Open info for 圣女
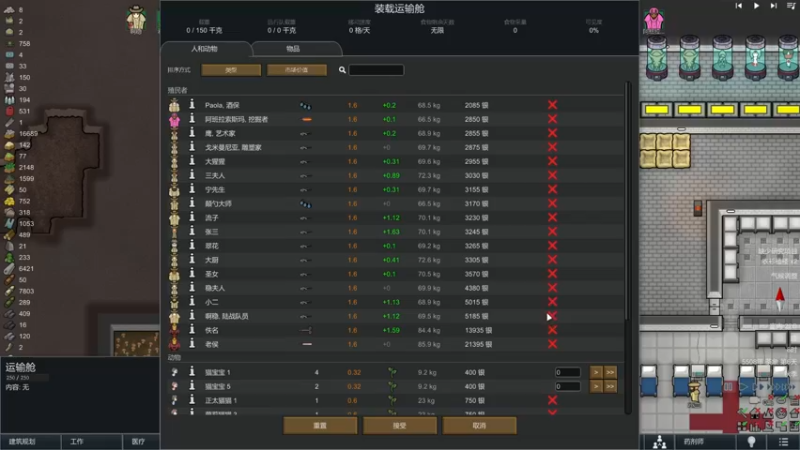The image size is (800, 450). tap(192, 273)
